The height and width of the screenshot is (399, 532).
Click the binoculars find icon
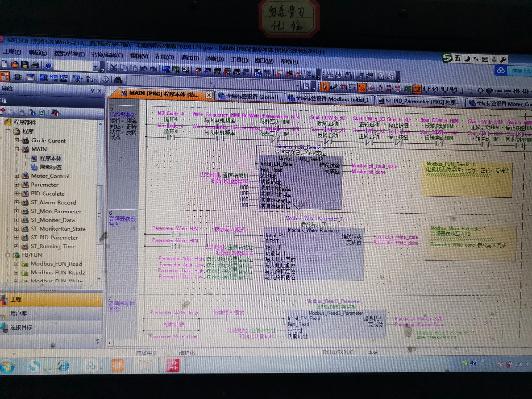click(118, 80)
